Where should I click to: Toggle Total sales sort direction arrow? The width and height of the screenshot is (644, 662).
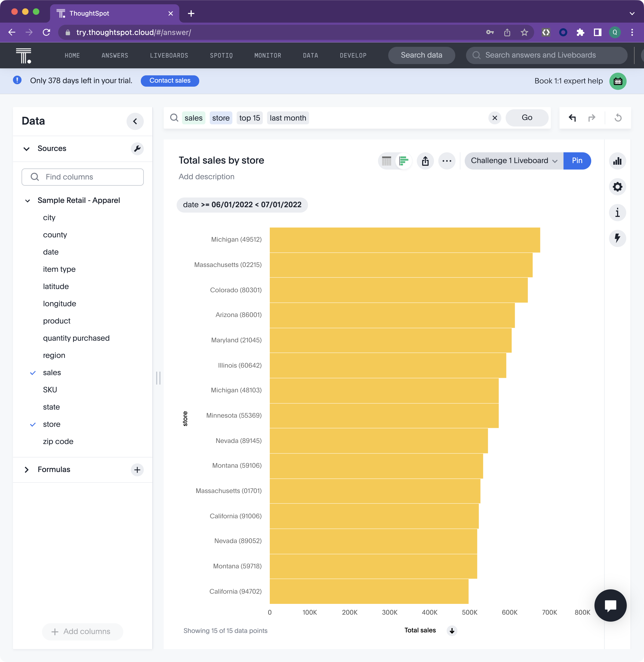point(452,631)
